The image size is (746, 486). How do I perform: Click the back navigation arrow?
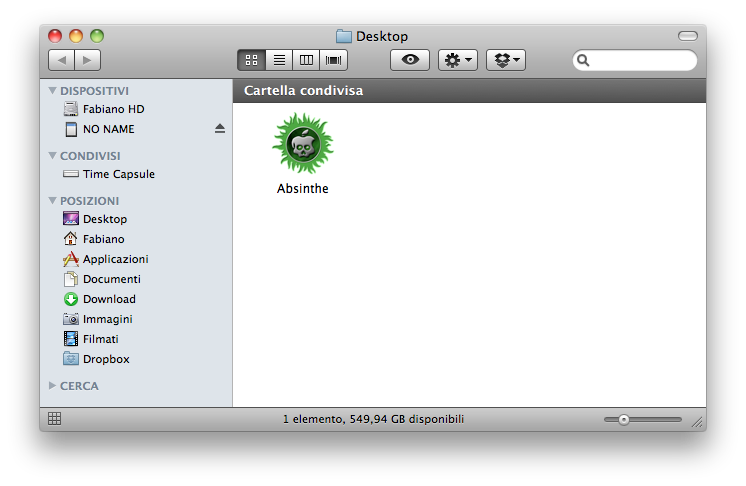61,60
